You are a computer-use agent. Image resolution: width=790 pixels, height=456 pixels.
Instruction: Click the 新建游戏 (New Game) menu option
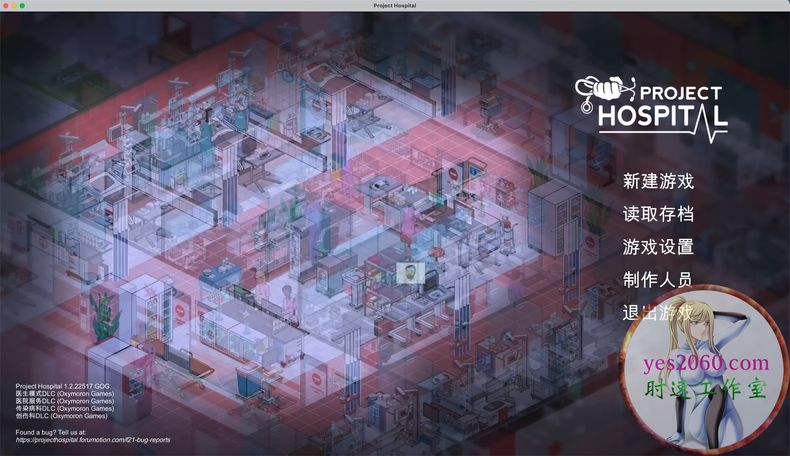tap(657, 182)
